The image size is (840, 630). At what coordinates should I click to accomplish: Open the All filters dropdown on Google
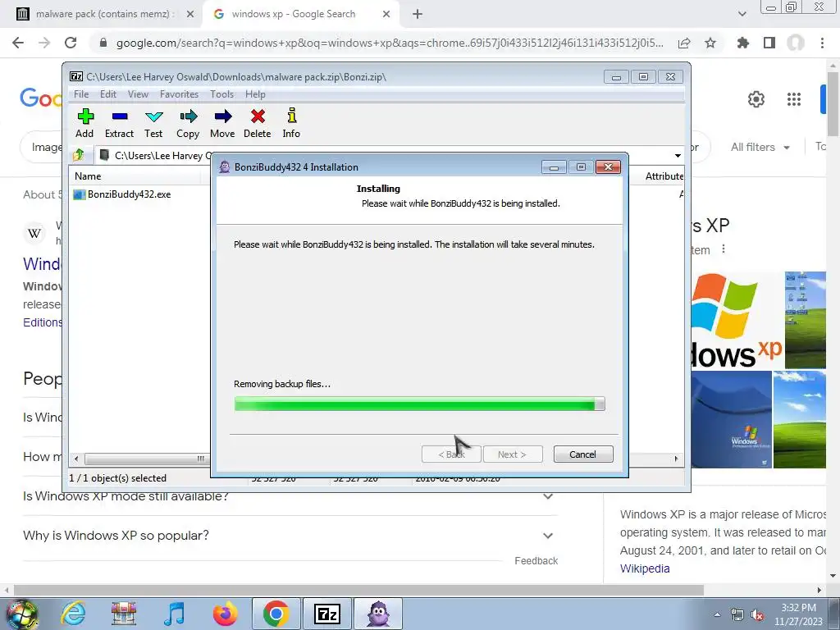[760, 147]
